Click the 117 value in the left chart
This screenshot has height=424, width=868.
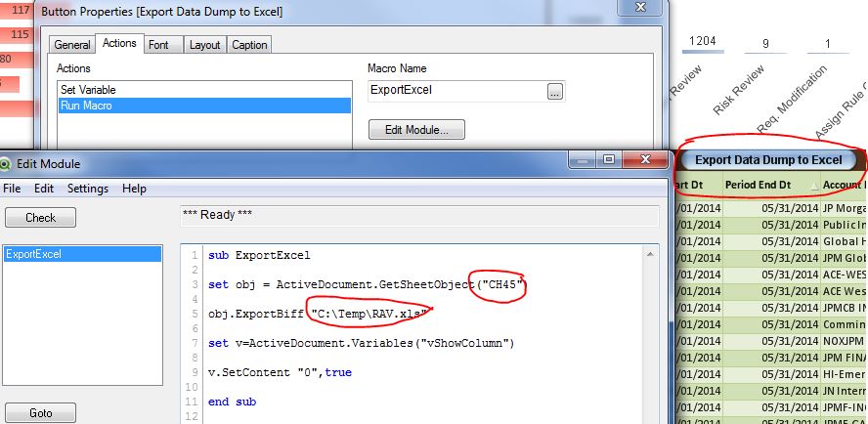(x=21, y=10)
